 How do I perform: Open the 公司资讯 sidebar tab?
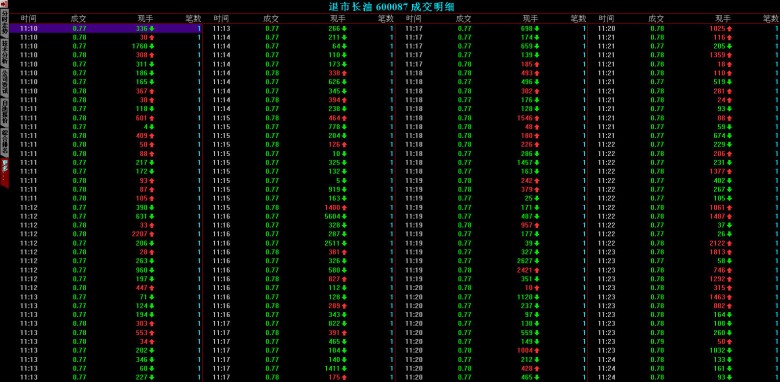coord(4,82)
